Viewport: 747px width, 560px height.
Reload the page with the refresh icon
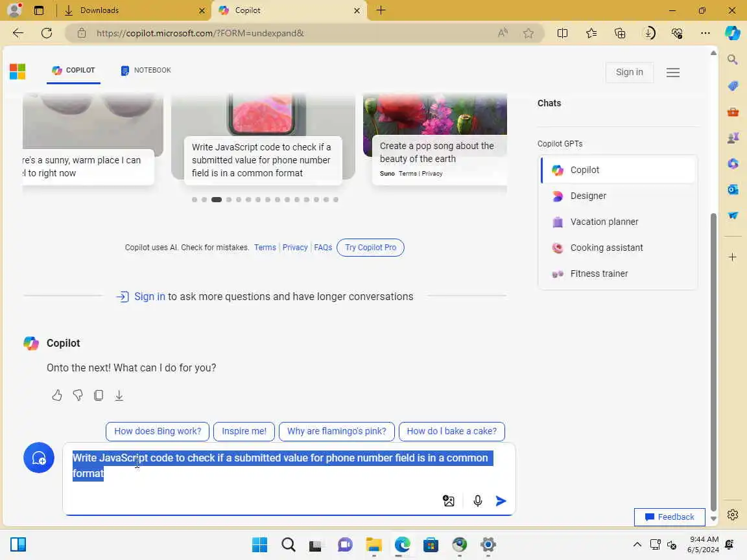tap(46, 33)
